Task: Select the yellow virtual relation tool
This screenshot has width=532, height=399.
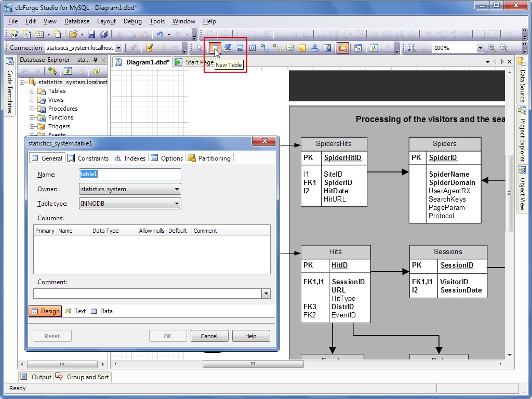Action: 277,48
